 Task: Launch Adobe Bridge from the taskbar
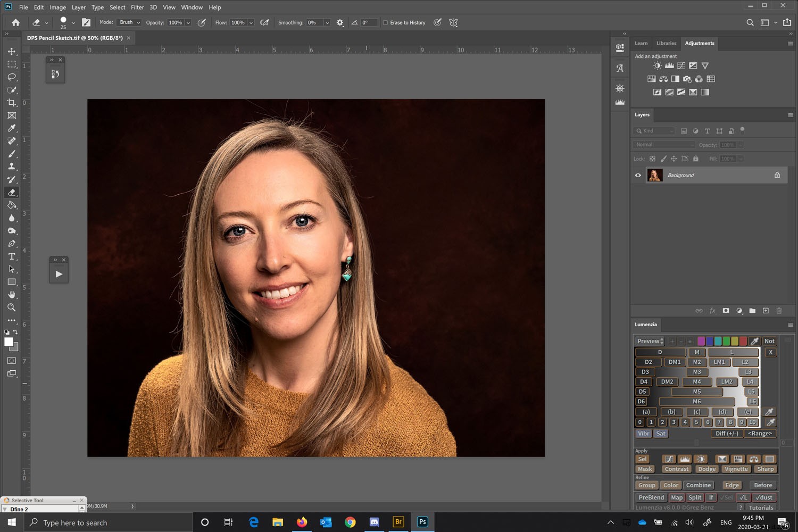[x=398, y=522]
